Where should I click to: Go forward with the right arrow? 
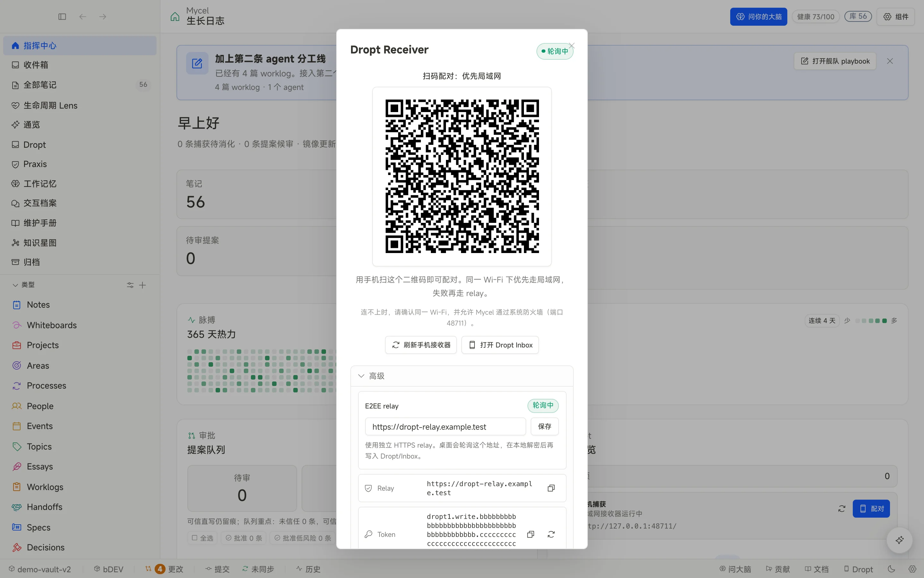(103, 17)
